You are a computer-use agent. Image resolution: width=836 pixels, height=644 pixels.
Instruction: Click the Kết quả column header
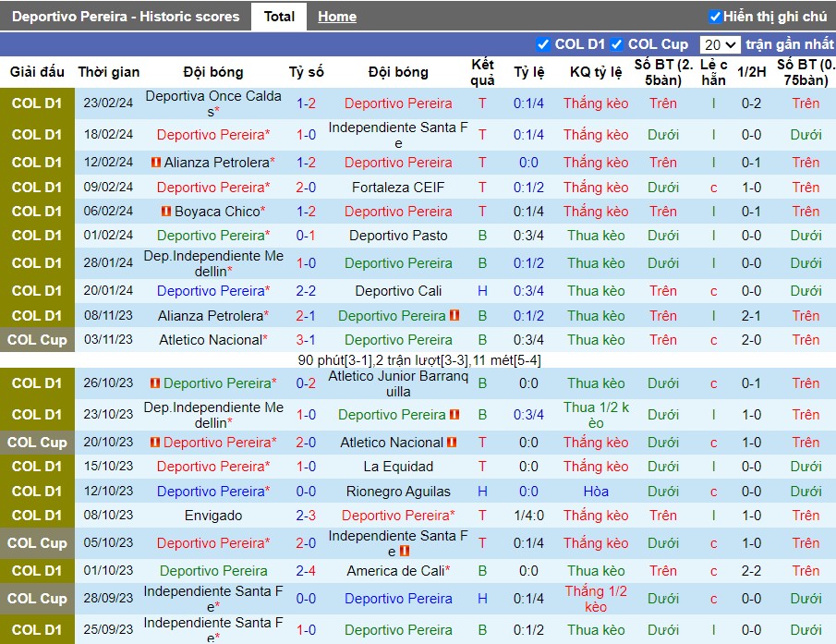click(482, 72)
